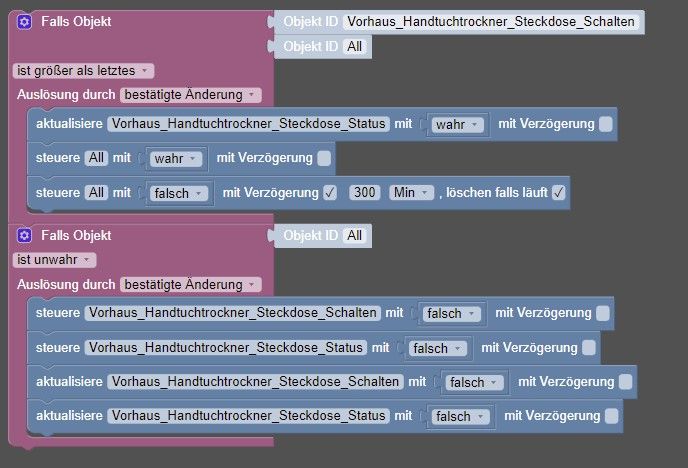Select Steckdose_Status object in steuere row
The height and width of the screenshot is (468, 688).
226,347
